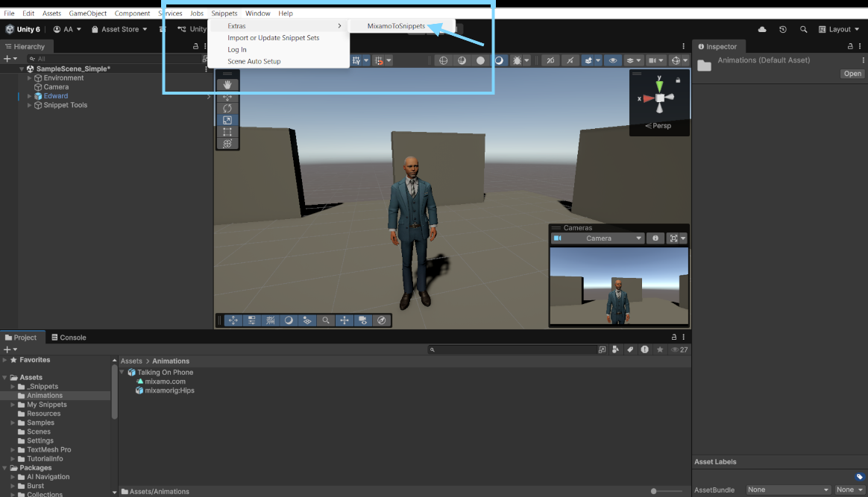Click the Search by Label tag icon

[630, 349]
